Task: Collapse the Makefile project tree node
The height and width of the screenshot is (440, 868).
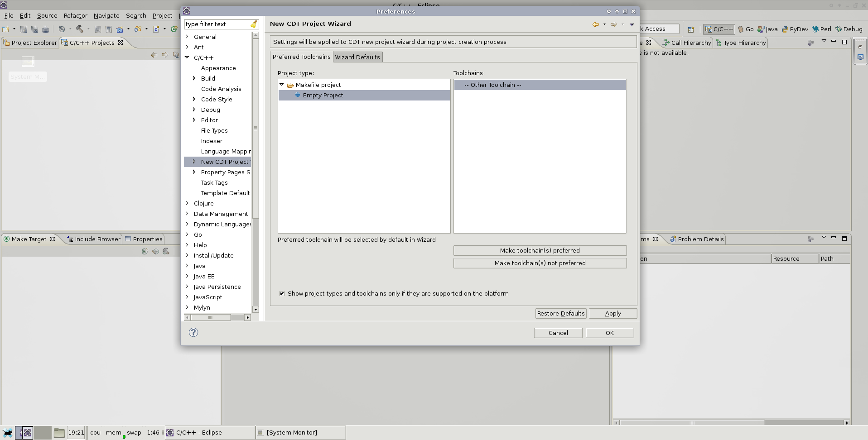Action: coord(281,85)
